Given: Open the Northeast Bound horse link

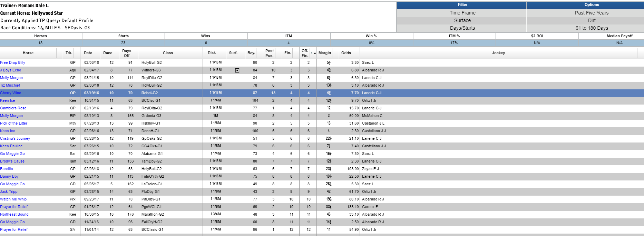Looking at the screenshot, I should [14, 215].
